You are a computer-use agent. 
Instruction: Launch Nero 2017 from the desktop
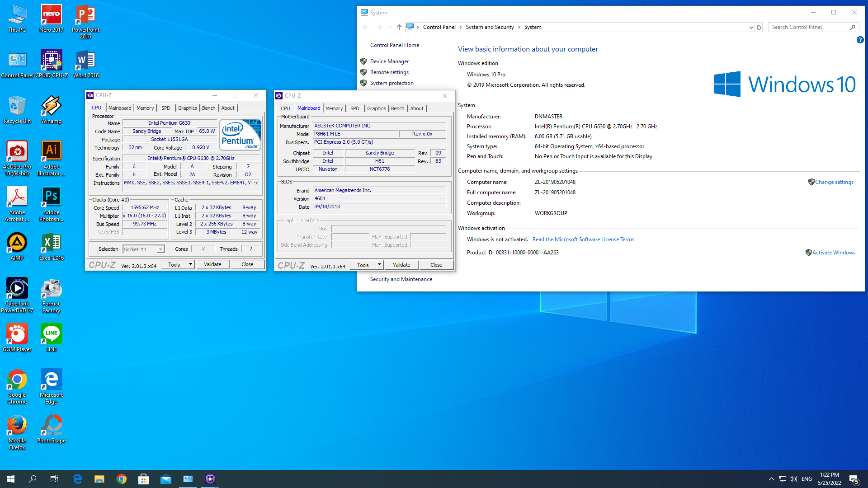tap(51, 19)
